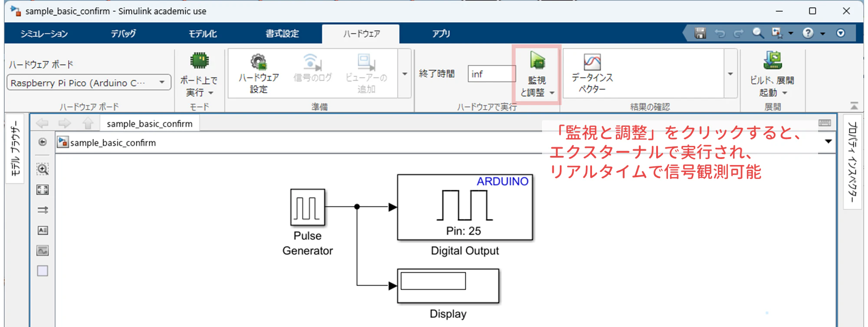Click the 'Display' block label text
The image size is (868, 327).
448,314
